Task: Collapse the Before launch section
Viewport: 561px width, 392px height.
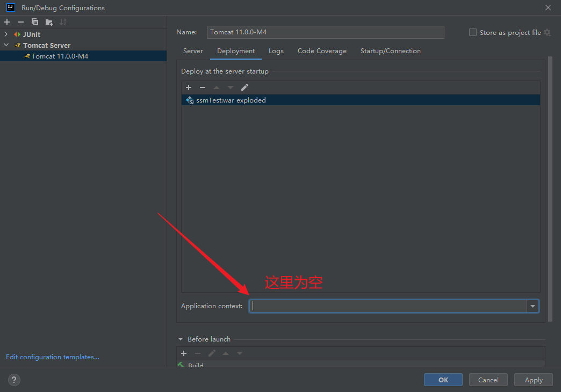Action: click(181, 339)
